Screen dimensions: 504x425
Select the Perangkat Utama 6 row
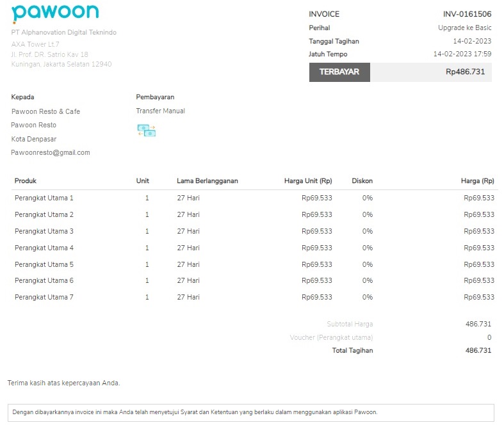(254, 280)
